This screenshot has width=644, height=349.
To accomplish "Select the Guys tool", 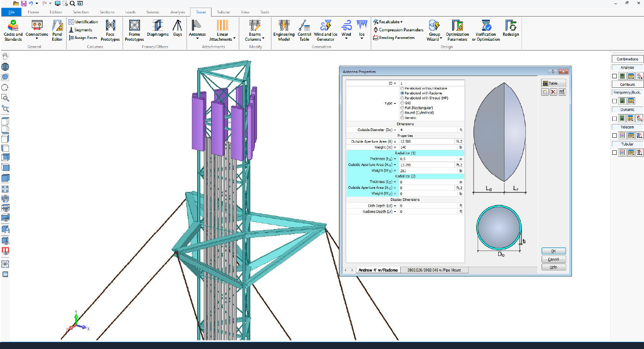I will [x=177, y=30].
